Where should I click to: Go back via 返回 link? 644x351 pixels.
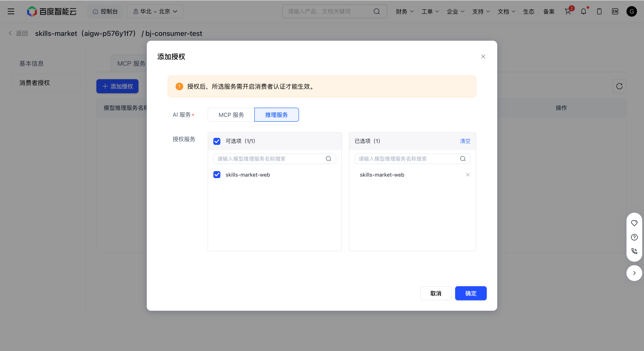pyautogui.click(x=18, y=33)
